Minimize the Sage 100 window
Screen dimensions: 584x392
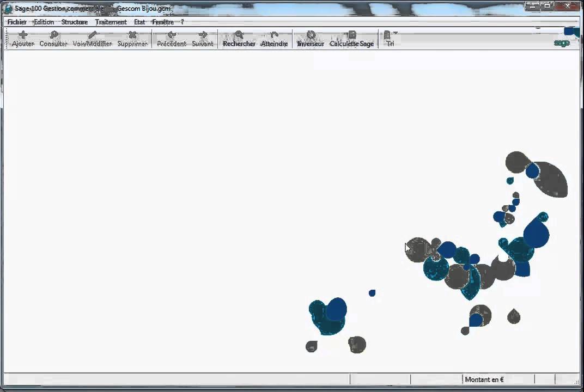point(533,6)
